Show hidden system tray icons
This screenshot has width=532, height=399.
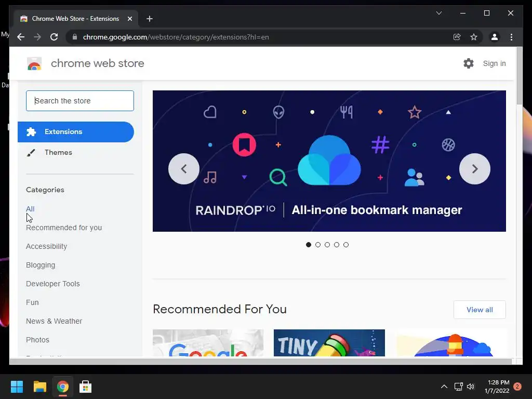click(x=444, y=387)
